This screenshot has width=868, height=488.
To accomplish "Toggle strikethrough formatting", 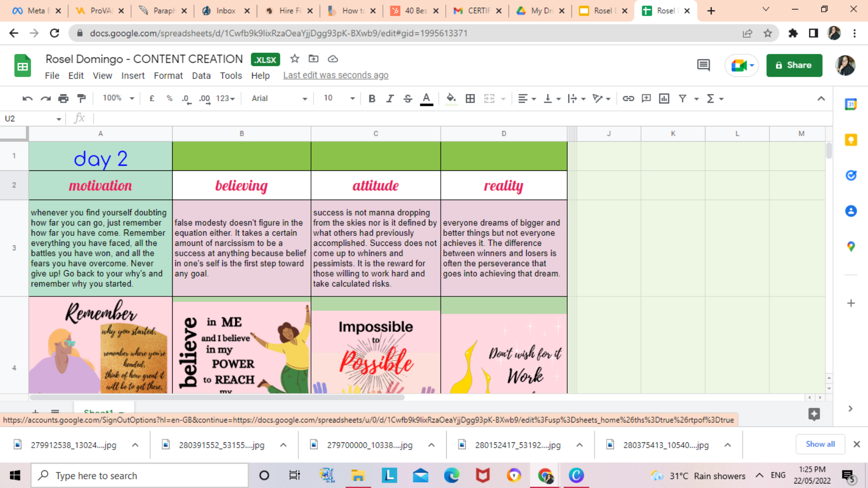I will (408, 99).
